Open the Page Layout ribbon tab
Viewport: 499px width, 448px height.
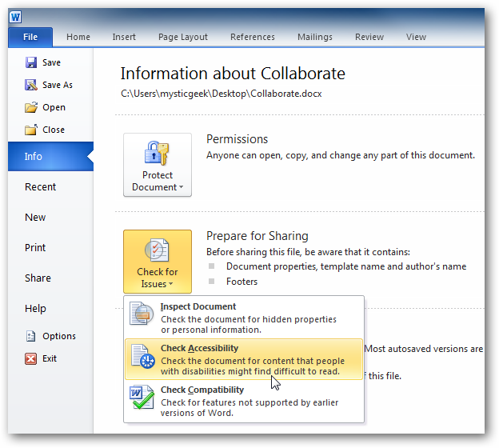click(183, 37)
